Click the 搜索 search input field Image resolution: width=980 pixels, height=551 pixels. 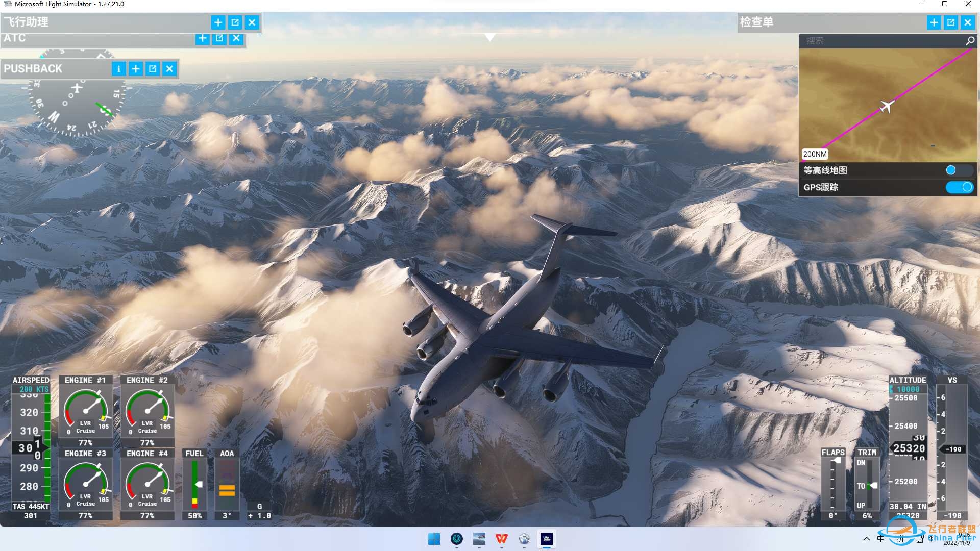pyautogui.click(x=882, y=41)
